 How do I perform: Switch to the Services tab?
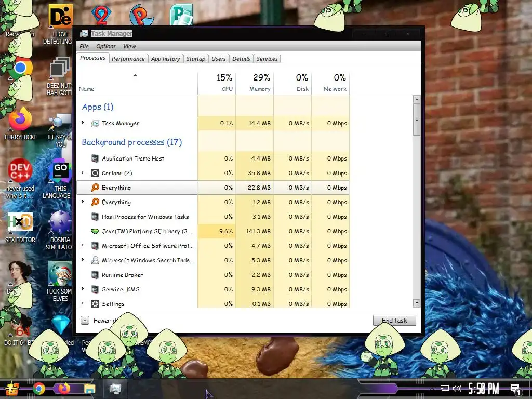267,59
